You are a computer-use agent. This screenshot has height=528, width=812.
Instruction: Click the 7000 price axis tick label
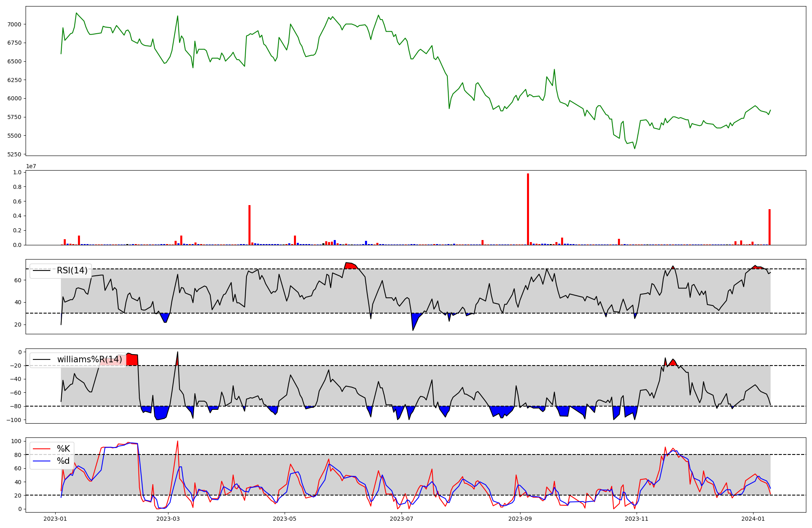point(14,24)
